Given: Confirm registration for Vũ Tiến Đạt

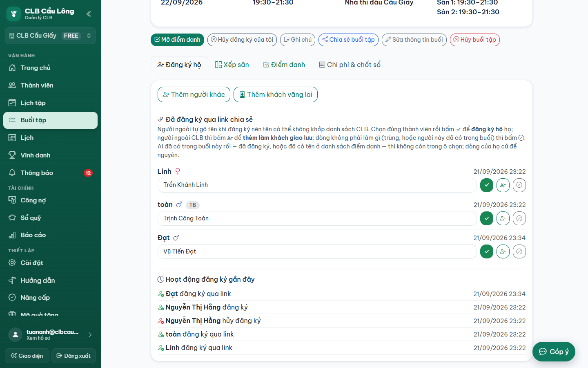Looking at the screenshot, I should [x=487, y=251].
